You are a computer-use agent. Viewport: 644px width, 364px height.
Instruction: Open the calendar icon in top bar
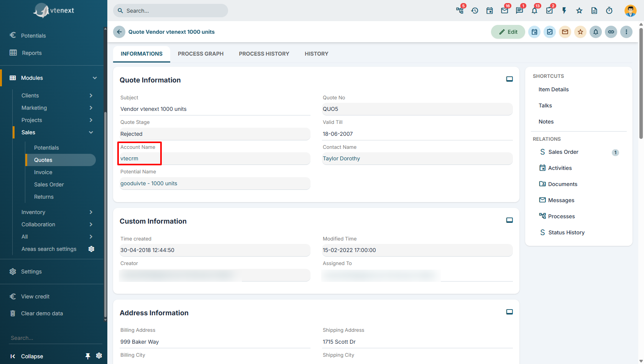[490, 10]
